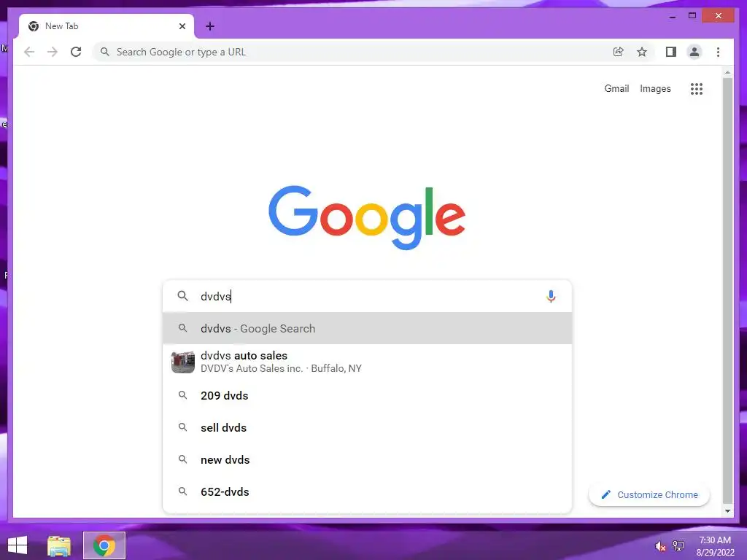Minimize the Chrome window
Image resolution: width=747 pixels, height=560 pixels.
[x=673, y=17]
